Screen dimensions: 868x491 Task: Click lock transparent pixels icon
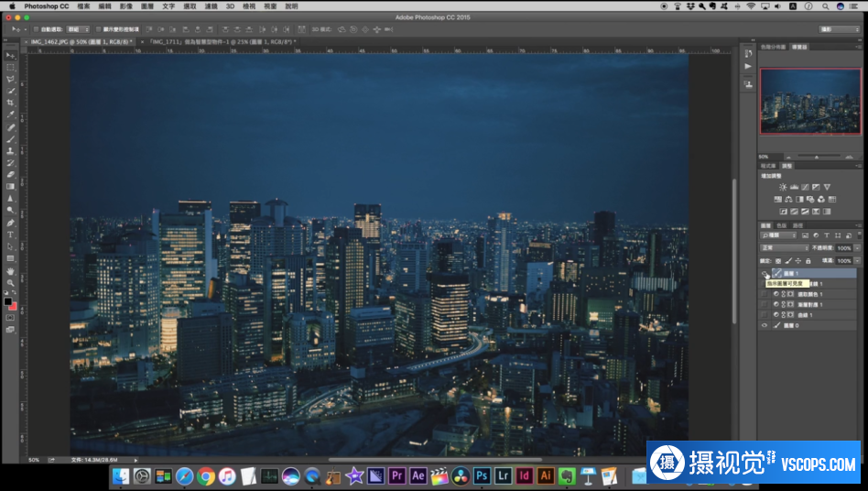click(777, 261)
